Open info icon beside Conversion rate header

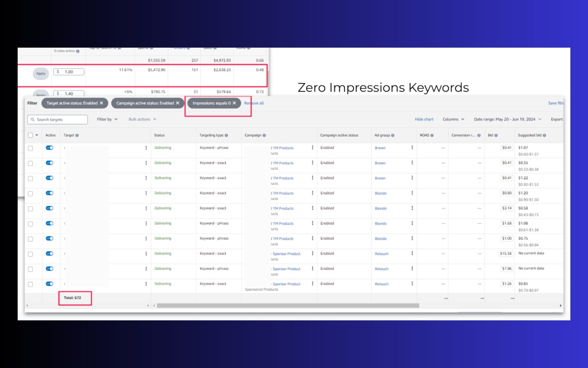(x=479, y=135)
